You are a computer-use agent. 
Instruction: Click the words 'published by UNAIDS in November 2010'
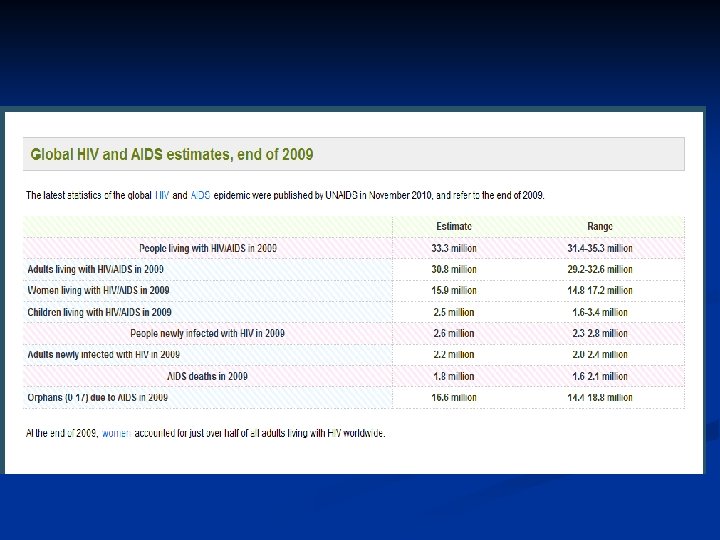[x=353, y=195]
